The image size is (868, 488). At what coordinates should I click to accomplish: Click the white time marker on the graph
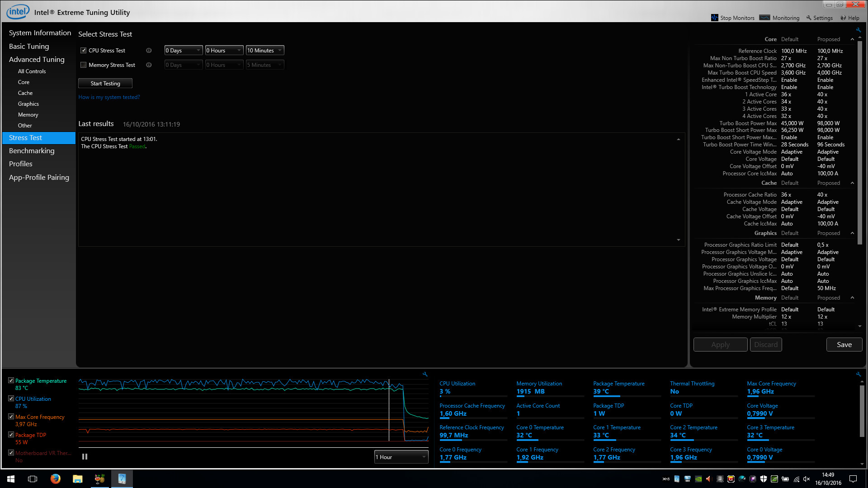(389, 410)
